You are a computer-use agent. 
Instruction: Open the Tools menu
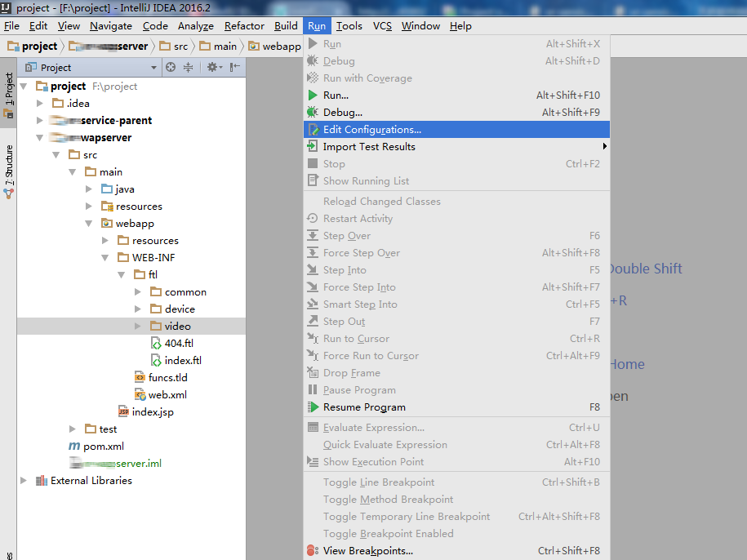(349, 26)
